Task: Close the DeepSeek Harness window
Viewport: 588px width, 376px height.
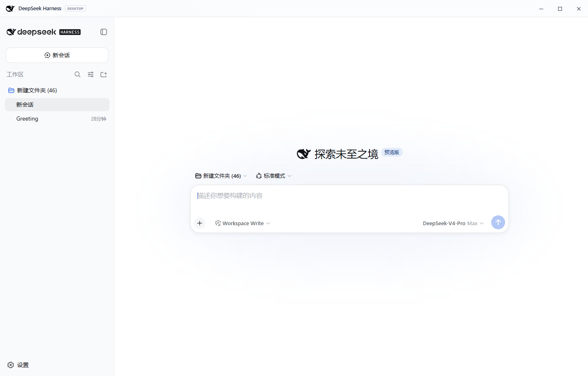Action: pos(579,9)
